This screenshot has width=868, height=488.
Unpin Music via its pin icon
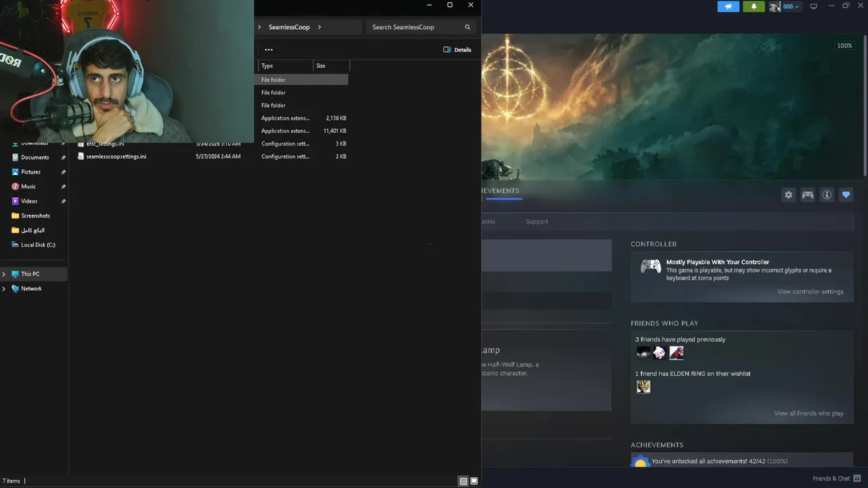[63, 186]
